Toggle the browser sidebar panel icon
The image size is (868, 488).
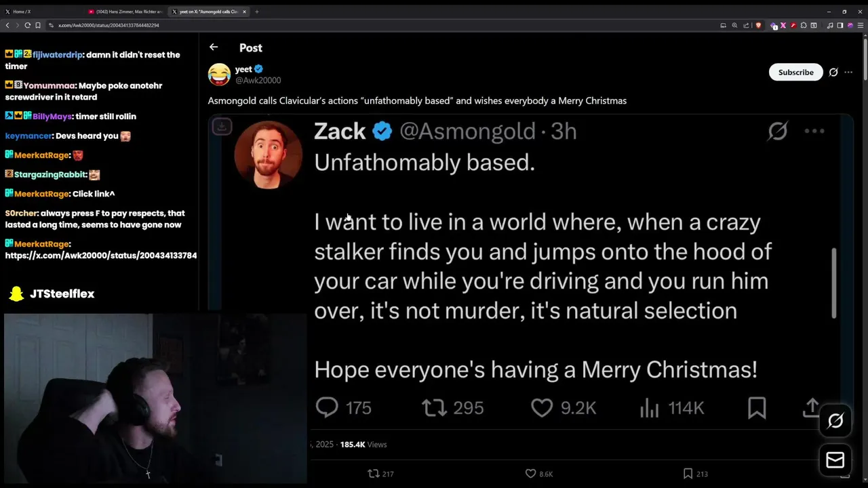tap(840, 25)
